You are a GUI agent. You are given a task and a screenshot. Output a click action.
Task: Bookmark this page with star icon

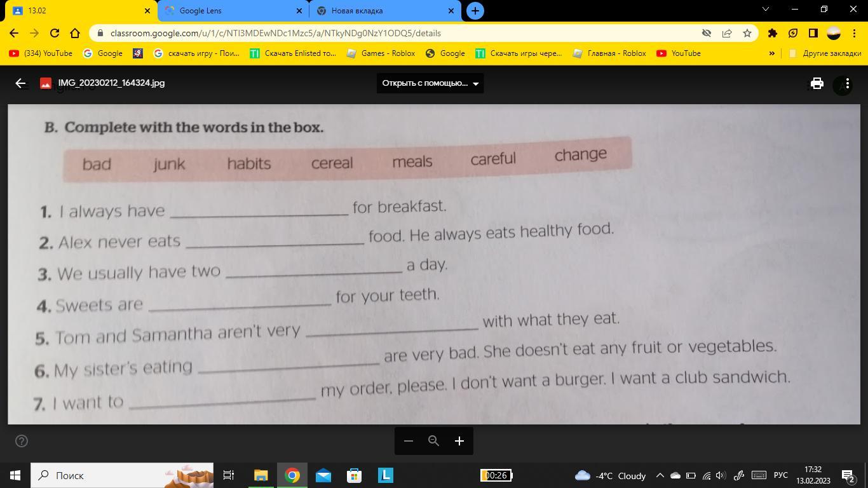click(x=747, y=33)
